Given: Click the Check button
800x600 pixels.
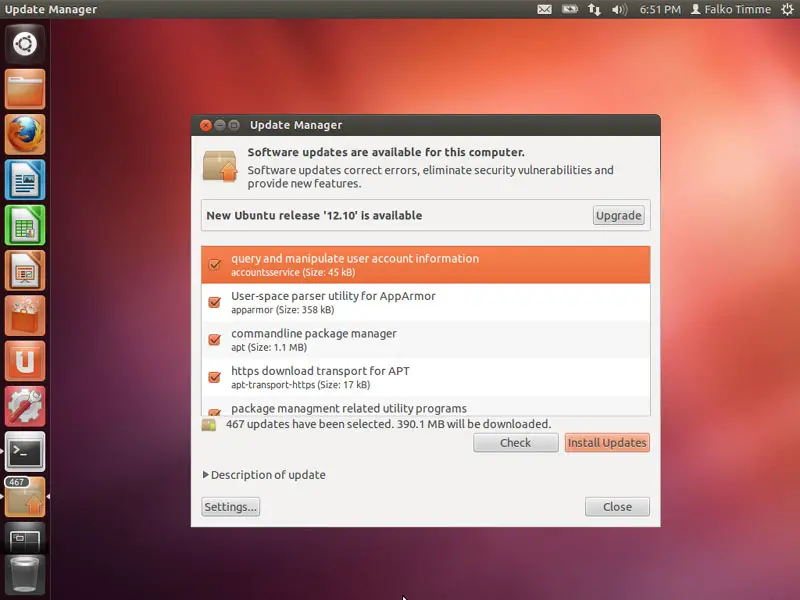Looking at the screenshot, I should tap(515, 443).
